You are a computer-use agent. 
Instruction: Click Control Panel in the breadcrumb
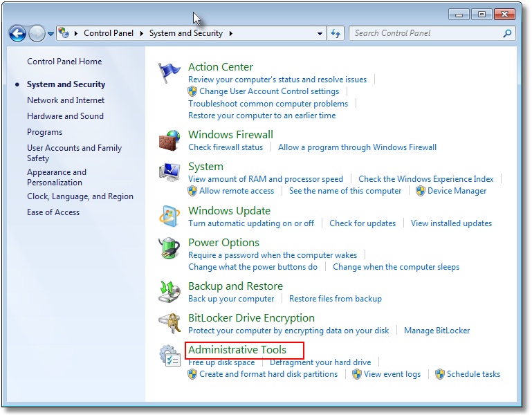(x=109, y=33)
